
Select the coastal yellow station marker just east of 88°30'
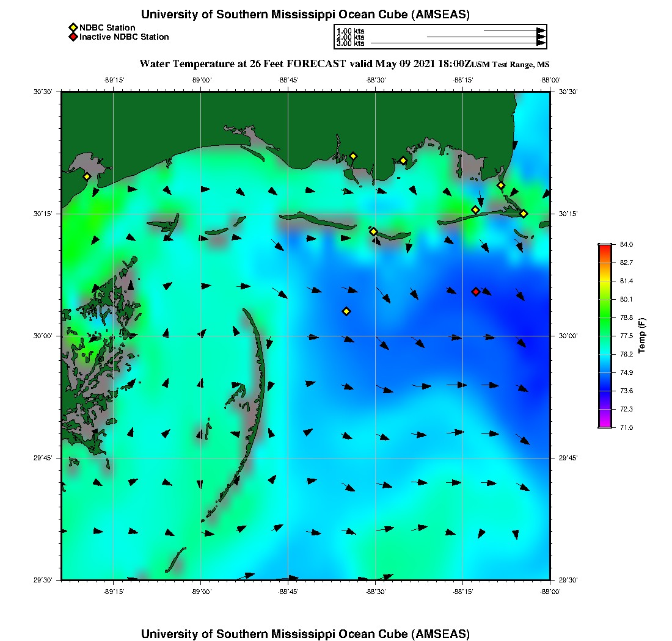[x=403, y=161]
